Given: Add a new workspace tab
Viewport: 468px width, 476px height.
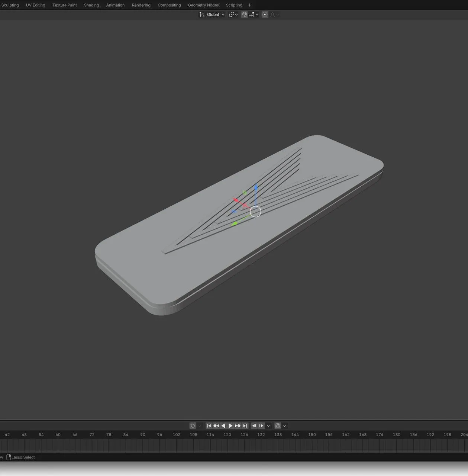Looking at the screenshot, I should click(249, 5).
